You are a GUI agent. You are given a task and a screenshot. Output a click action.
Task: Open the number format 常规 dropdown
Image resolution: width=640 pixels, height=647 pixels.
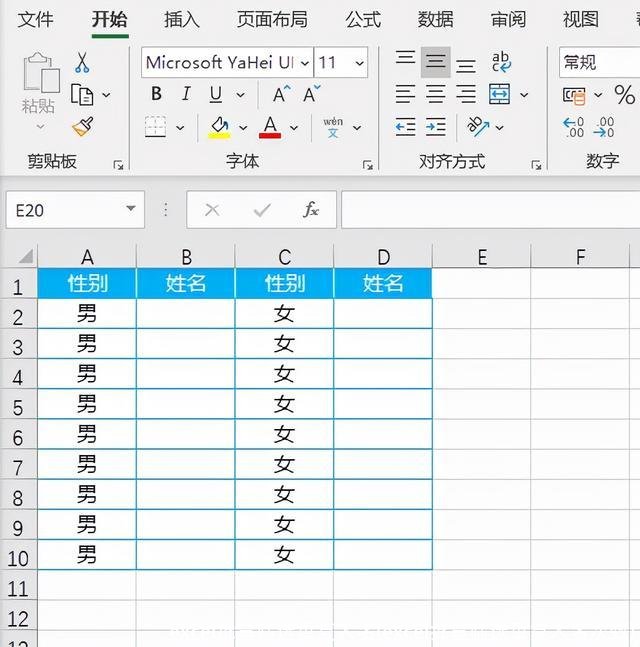point(600,62)
